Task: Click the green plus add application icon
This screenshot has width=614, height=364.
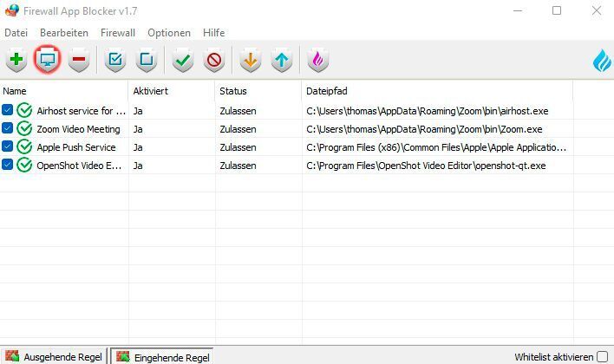Action: 16,61
